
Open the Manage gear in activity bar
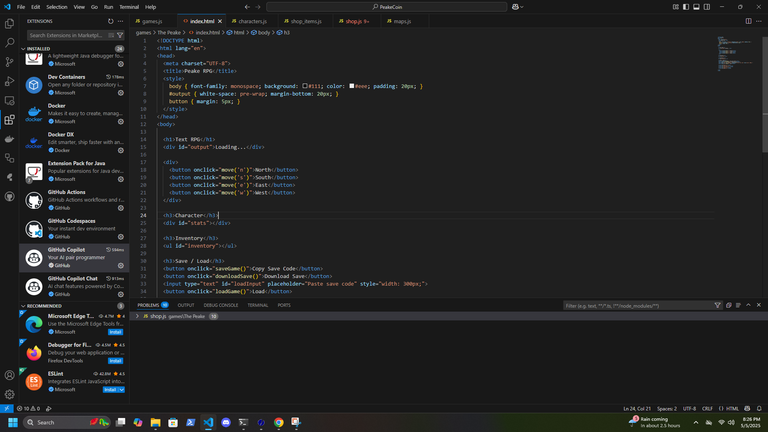tap(9, 394)
